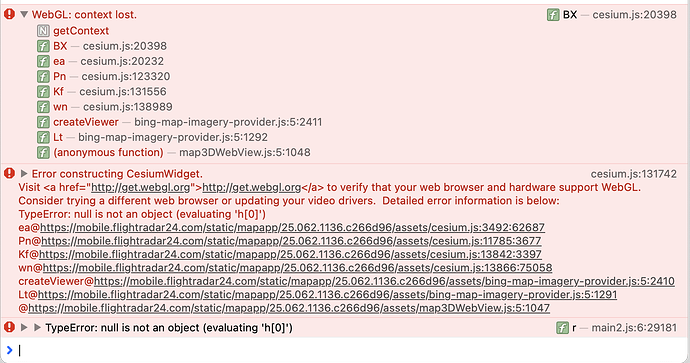Click the error icon of WebGL context lost

(x=9, y=14)
